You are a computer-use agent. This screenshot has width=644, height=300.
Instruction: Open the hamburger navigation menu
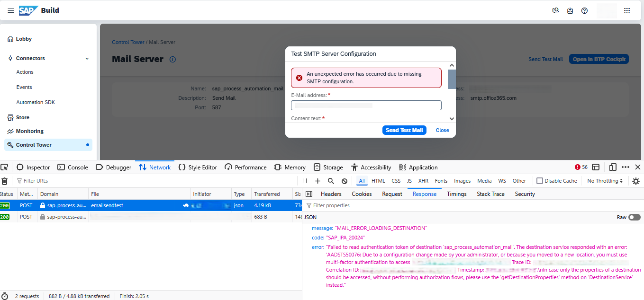[x=10, y=10]
